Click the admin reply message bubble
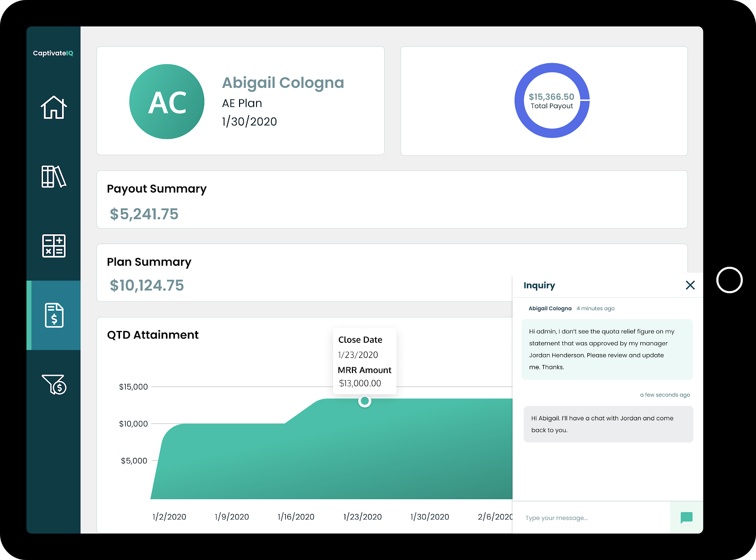 click(x=608, y=424)
